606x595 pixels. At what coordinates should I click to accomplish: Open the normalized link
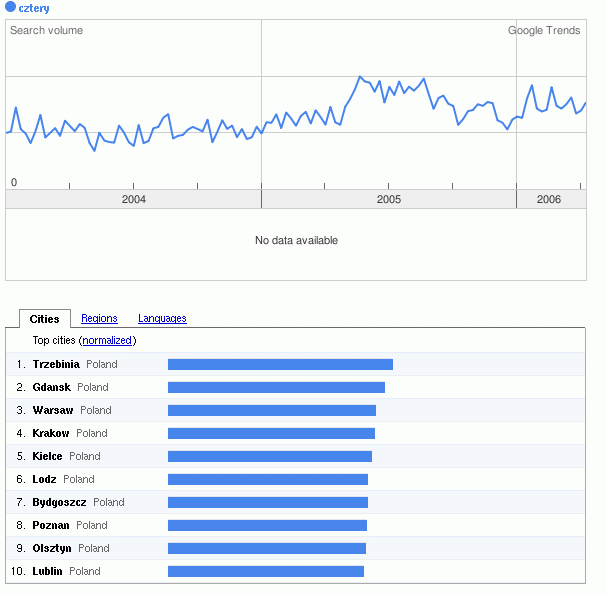[107, 341]
